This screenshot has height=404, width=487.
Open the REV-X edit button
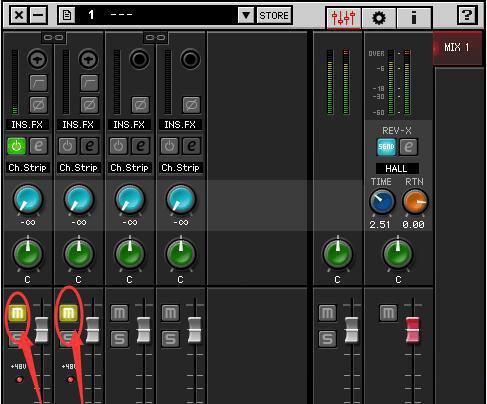[x=409, y=147]
